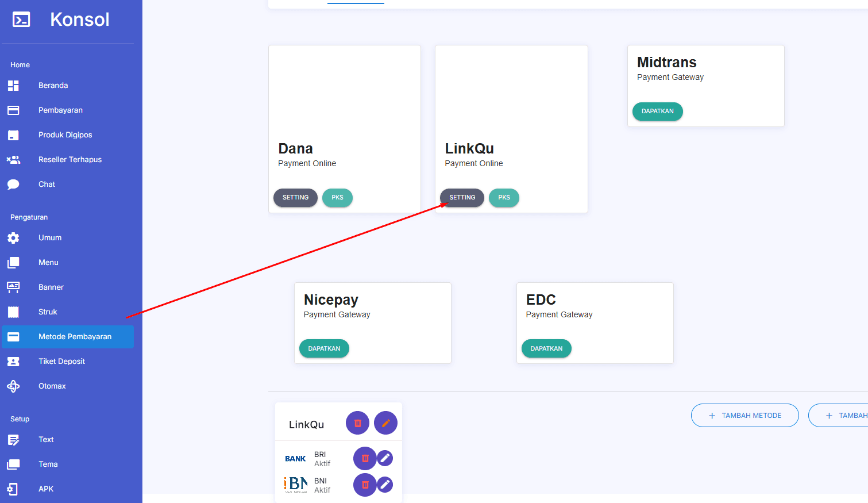Open the Struk settings page
Screen dimensions: 868x503
tap(48, 312)
